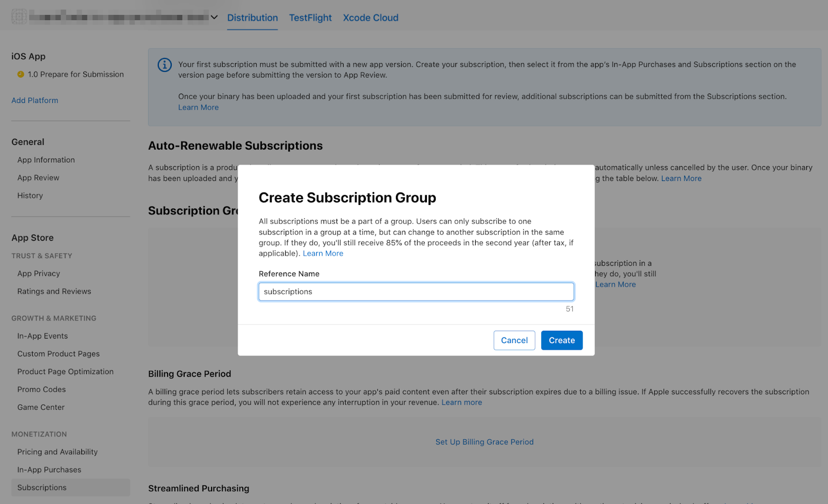The height and width of the screenshot is (504, 828).
Task: Open App Information in the sidebar
Action: click(46, 160)
